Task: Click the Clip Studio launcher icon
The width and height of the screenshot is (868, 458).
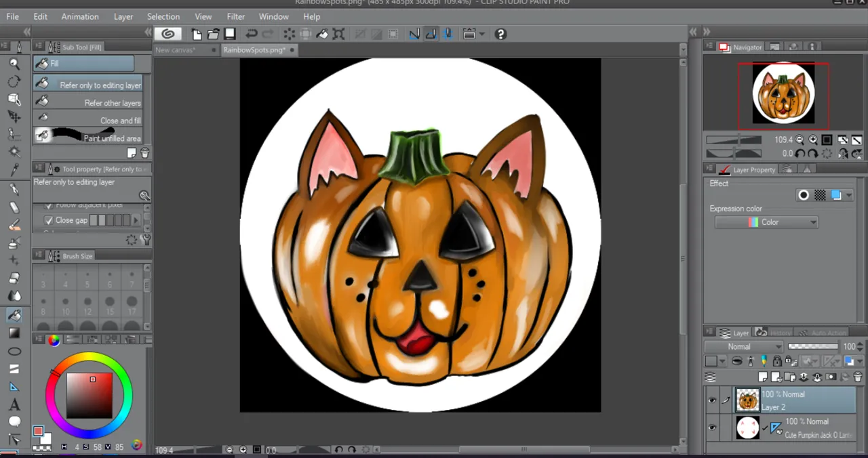Action: click(x=167, y=34)
